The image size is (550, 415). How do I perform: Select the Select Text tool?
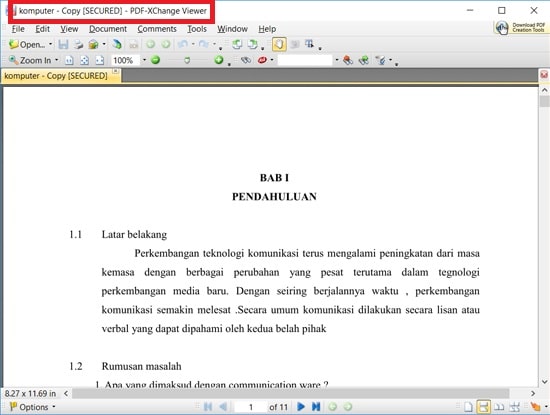[x=309, y=44]
